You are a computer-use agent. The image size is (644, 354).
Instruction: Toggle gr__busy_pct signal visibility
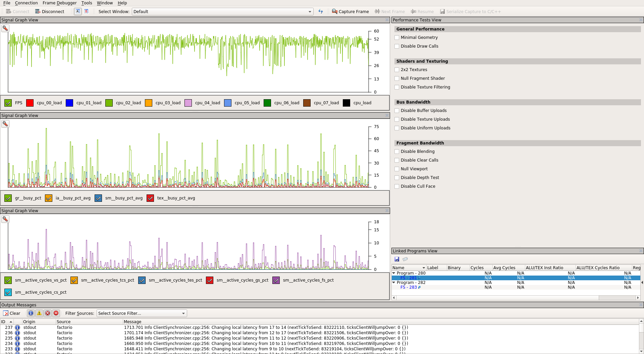[x=8, y=198]
